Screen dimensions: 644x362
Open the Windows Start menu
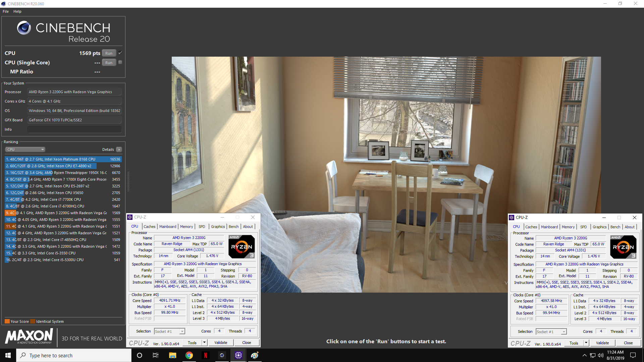[8, 355]
